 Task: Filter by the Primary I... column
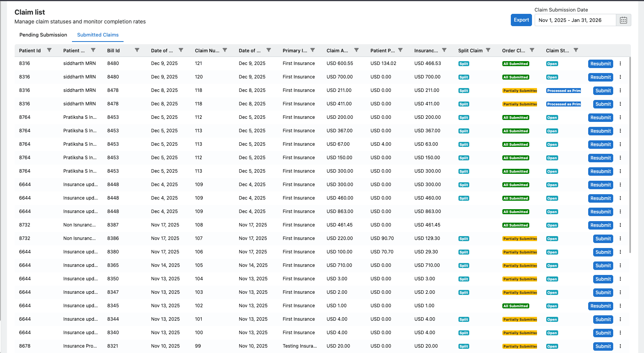[313, 50]
